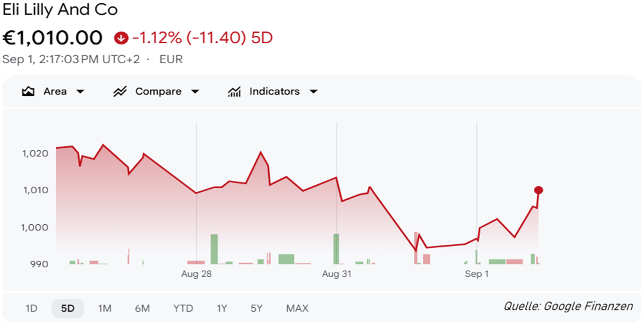This screenshot has width=644, height=322.
Task: Select the 1M time range
Action: [x=105, y=308]
